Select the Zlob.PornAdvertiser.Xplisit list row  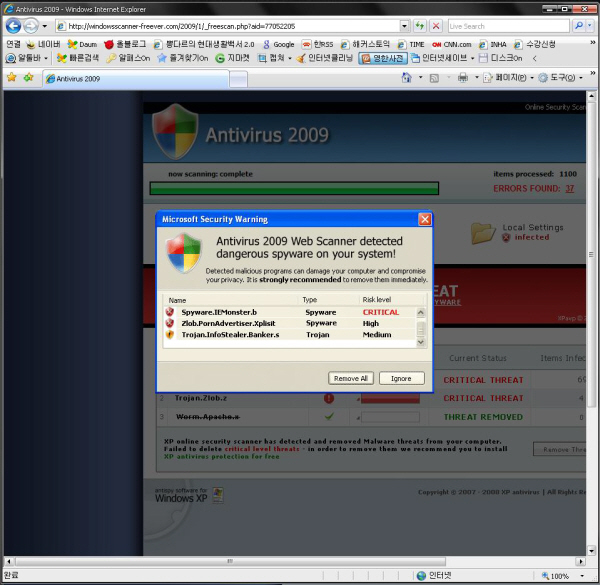coord(290,323)
